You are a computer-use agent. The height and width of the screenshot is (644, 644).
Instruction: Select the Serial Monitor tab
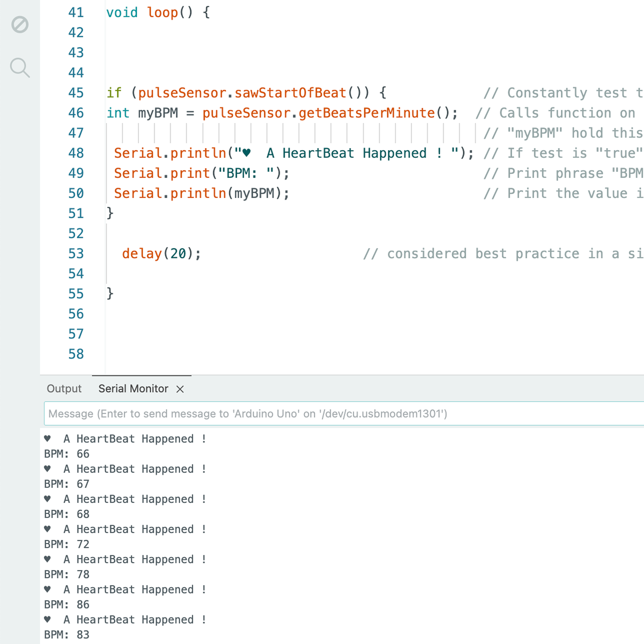(133, 389)
